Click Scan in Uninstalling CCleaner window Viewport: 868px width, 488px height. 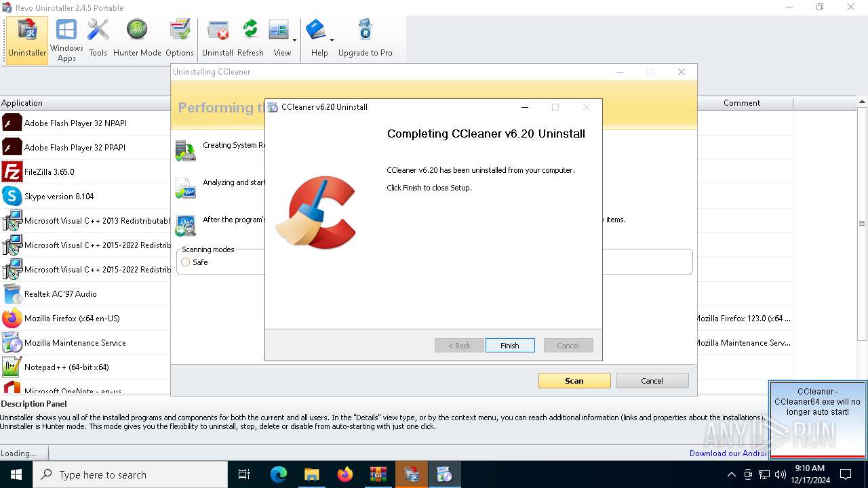[x=574, y=381]
